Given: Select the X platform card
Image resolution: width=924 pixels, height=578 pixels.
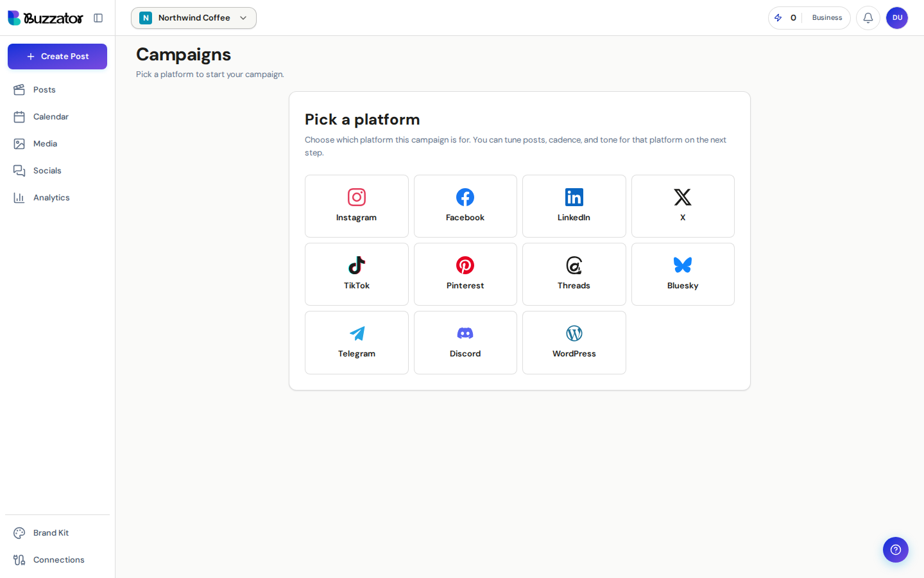Looking at the screenshot, I should [x=683, y=206].
